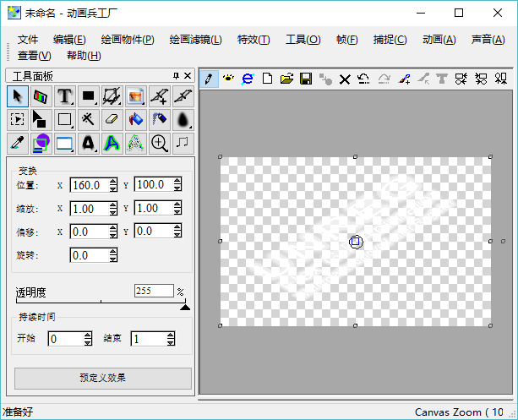Click the last alignment icon in toolbar
Viewport: 518px width, 420px height.
tap(501, 79)
